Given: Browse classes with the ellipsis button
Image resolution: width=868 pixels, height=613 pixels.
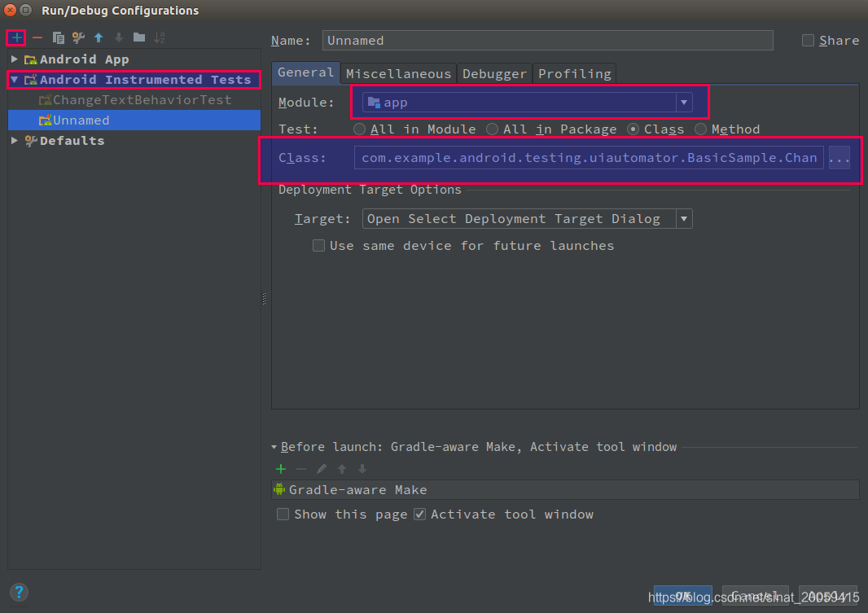Looking at the screenshot, I should 840,157.
